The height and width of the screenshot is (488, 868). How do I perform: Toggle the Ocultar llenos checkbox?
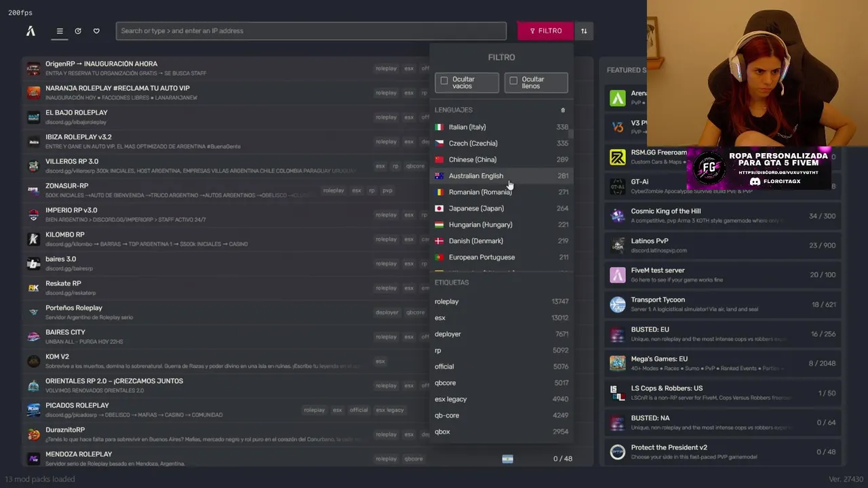[513, 81]
